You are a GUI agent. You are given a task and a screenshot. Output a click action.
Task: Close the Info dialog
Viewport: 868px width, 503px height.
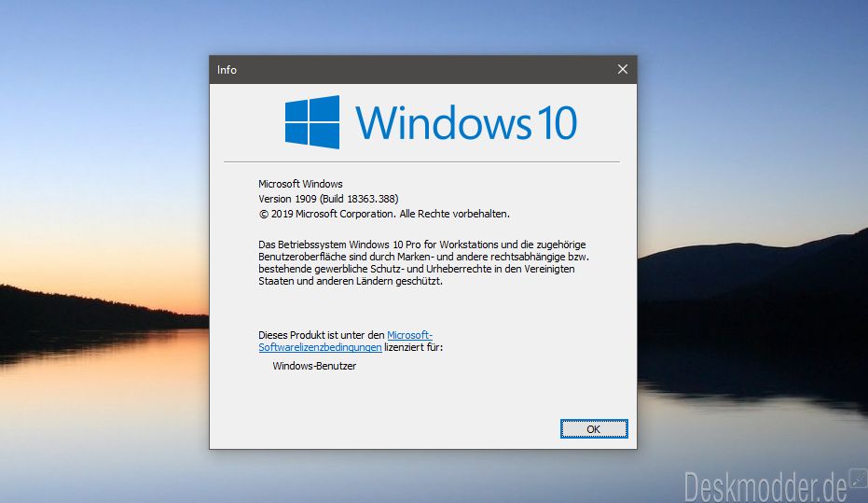[x=623, y=69]
